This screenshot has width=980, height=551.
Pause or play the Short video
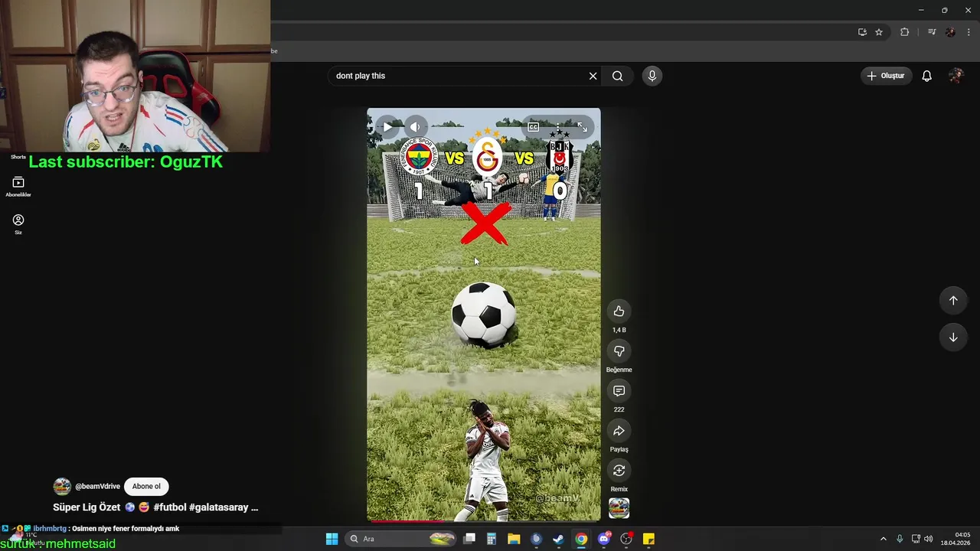387,127
